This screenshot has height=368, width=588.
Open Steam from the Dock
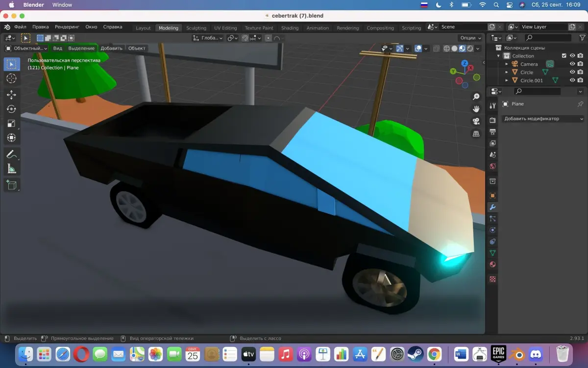pyautogui.click(x=416, y=354)
